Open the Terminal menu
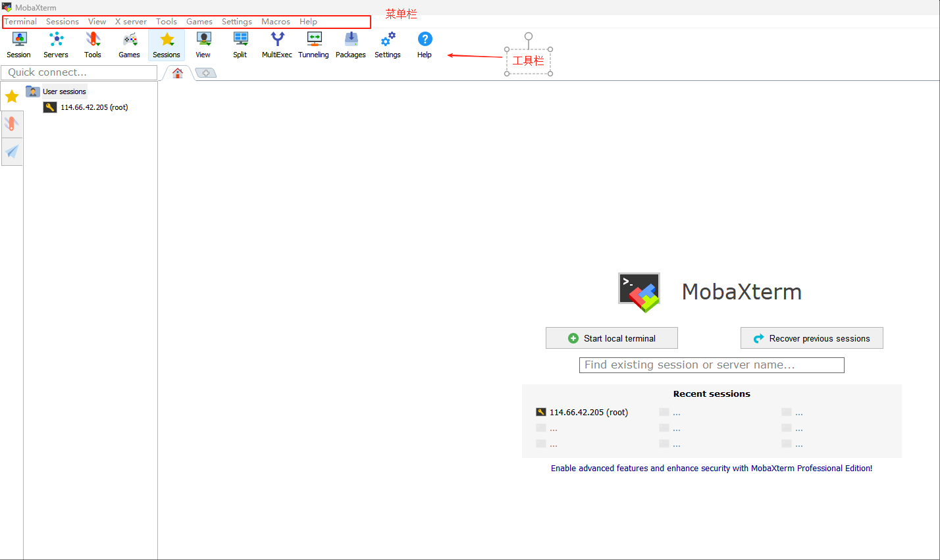The image size is (940, 560). click(x=20, y=22)
